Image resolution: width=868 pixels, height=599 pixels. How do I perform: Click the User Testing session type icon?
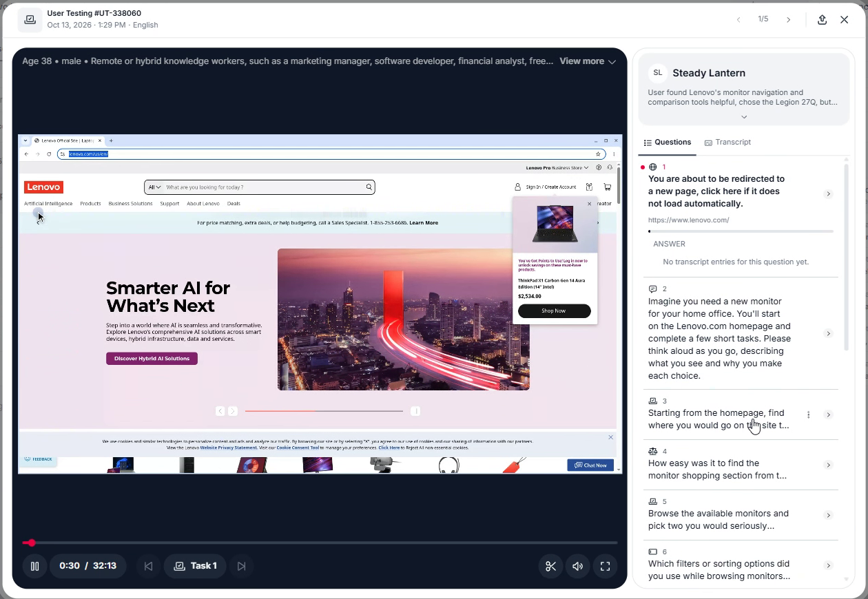click(x=30, y=19)
